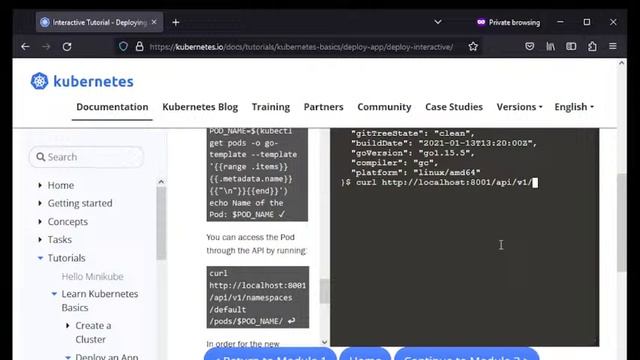
Task: Click the tutorial instructions scrollbar thumb
Action: point(324,291)
